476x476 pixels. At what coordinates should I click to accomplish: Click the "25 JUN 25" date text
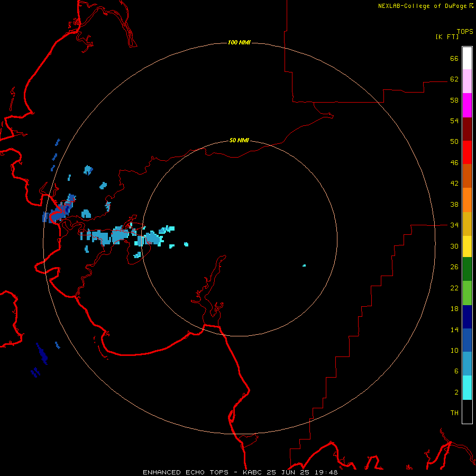[288, 472]
